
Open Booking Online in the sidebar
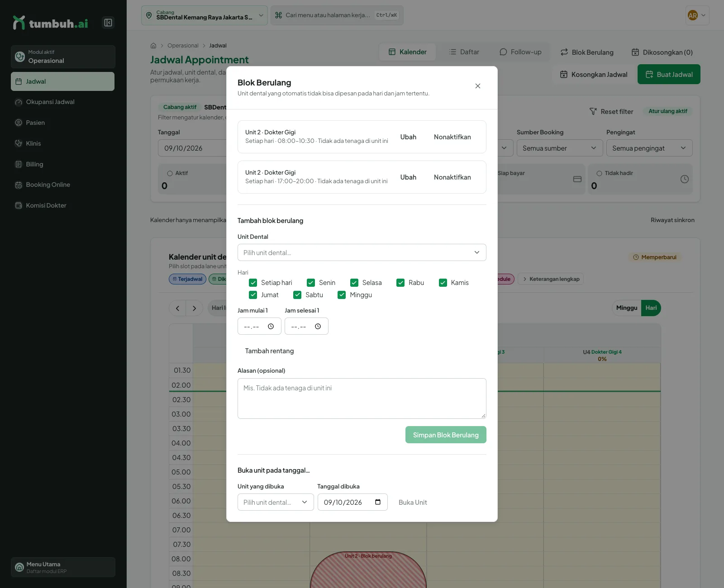[62, 185]
